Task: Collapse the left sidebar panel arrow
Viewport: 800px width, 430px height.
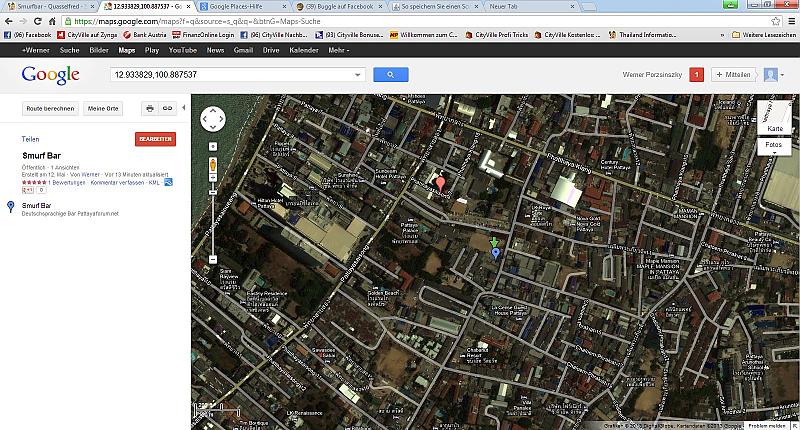Action: [185, 107]
